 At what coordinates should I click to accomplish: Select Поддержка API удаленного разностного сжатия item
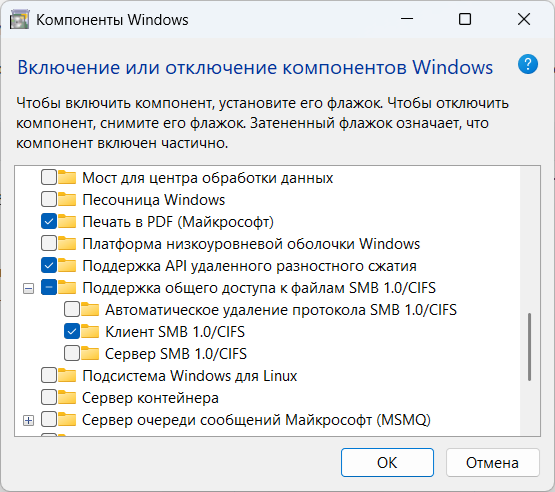249,265
